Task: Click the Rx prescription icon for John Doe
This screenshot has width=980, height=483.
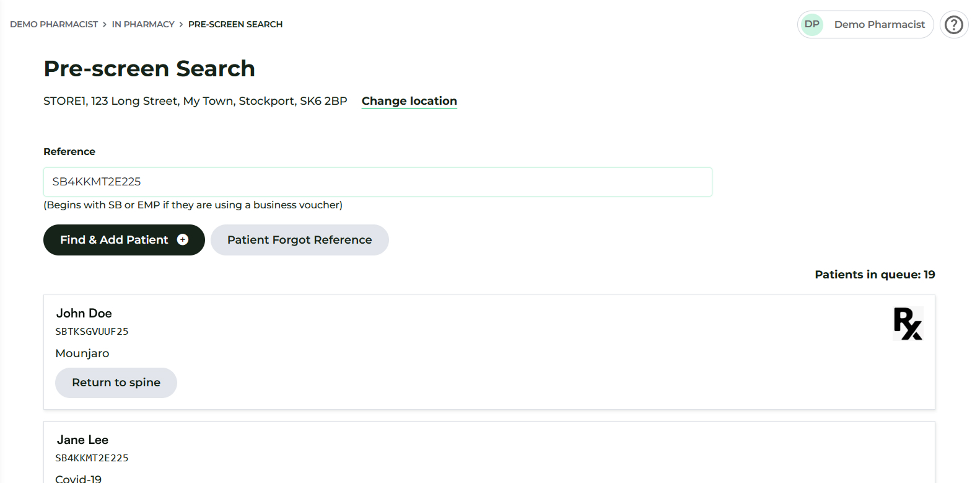Action: pos(908,324)
